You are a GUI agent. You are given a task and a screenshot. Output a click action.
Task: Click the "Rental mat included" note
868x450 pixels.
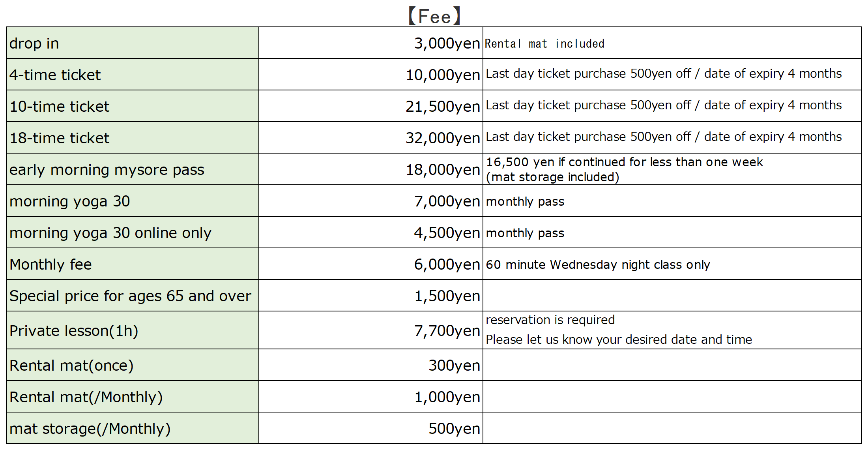(x=544, y=43)
